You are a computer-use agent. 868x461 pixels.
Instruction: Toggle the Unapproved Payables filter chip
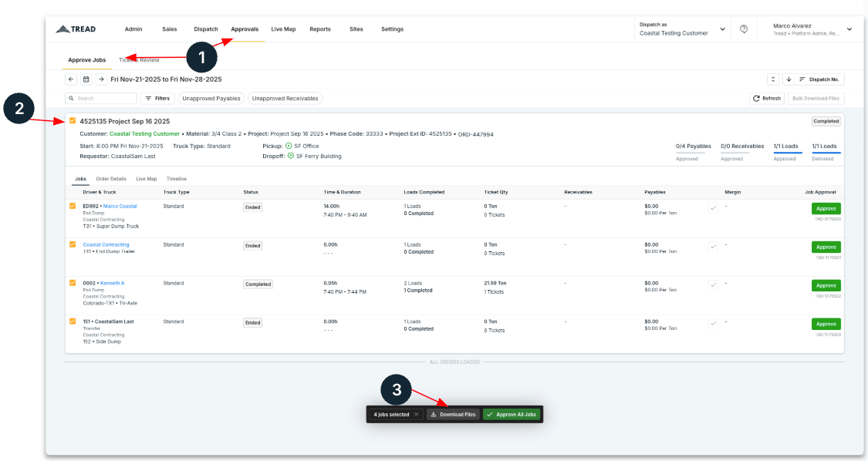coord(211,99)
